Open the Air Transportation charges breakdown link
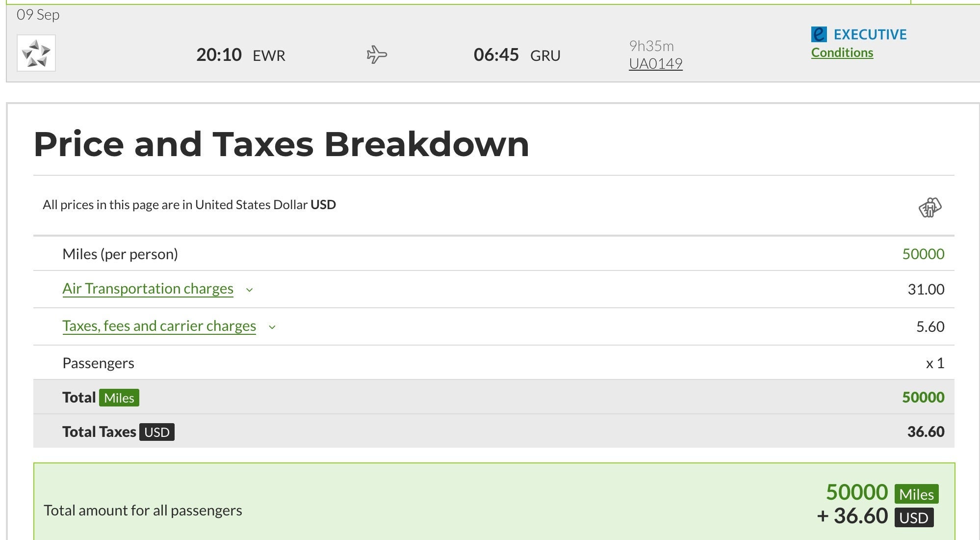Screen dimensions: 980x540 (148, 289)
